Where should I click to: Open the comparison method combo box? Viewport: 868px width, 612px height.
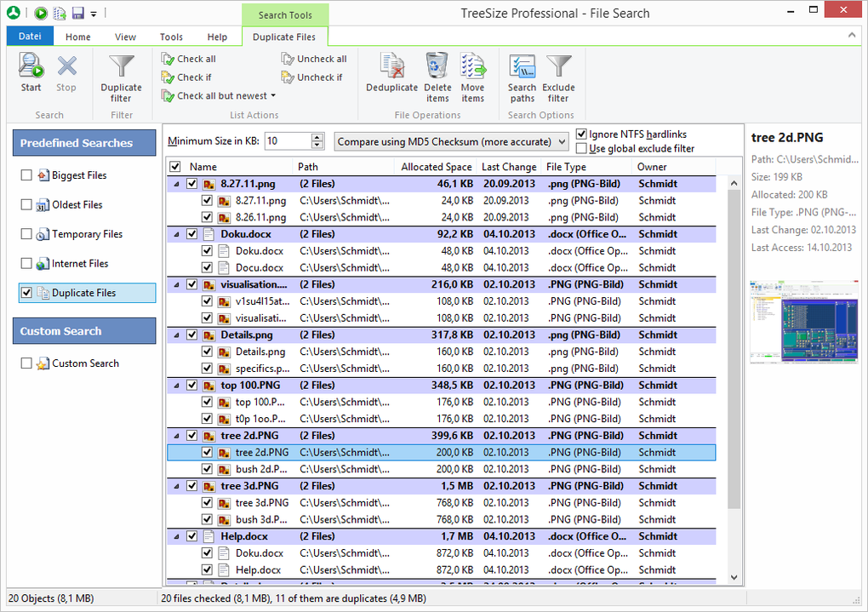452,142
